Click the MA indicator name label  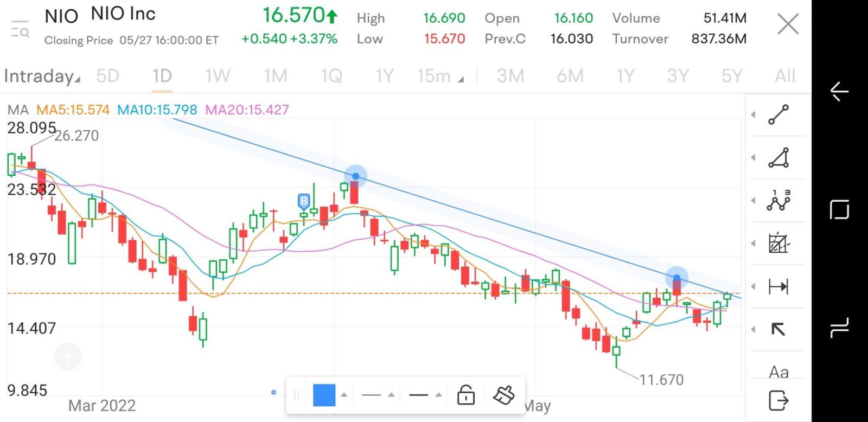[18, 110]
